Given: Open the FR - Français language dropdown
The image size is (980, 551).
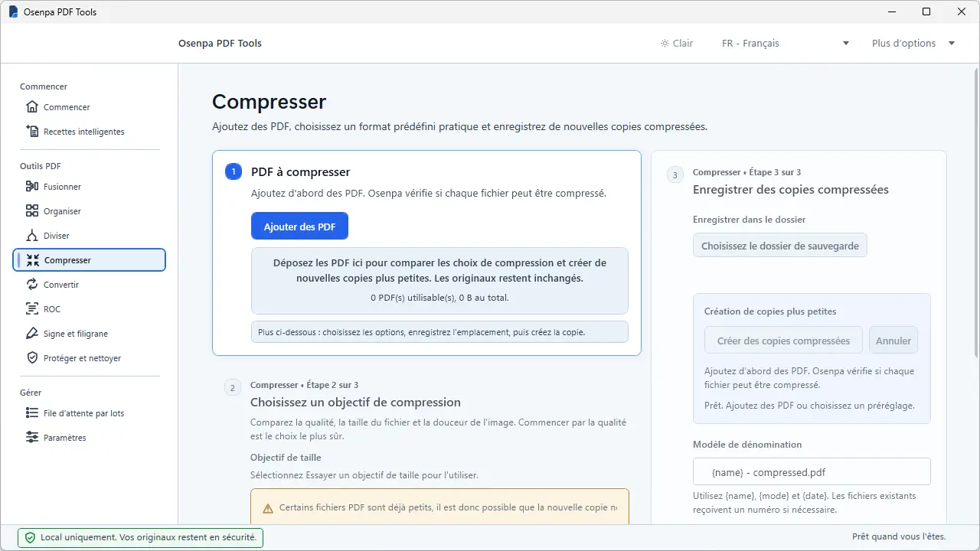Looking at the screenshot, I should pyautogui.click(x=786, y=44).
